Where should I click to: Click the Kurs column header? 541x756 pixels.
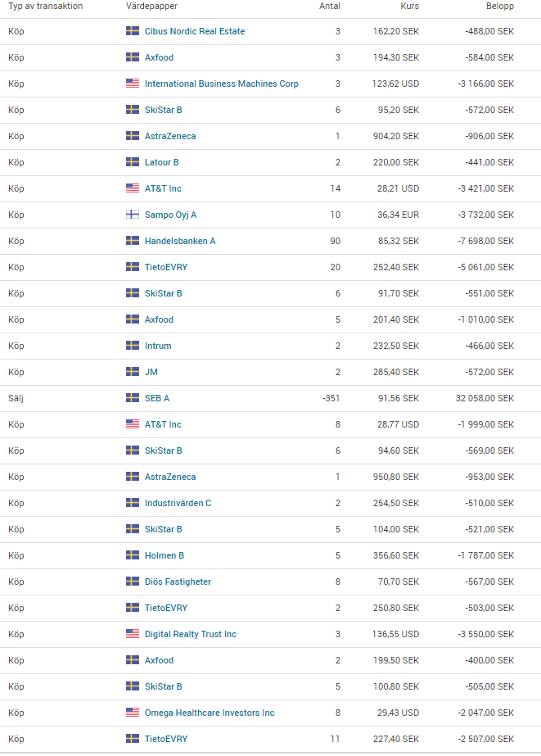coord(409,7)
